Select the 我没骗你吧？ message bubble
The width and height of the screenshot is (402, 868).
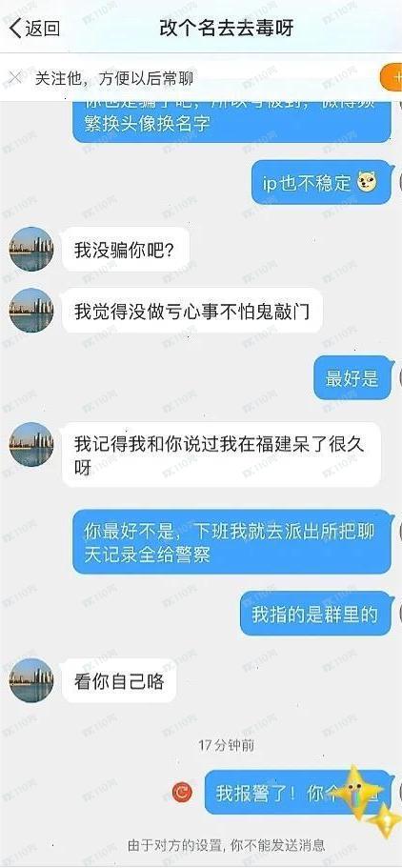pyautogui.click(x=126, y=250)
